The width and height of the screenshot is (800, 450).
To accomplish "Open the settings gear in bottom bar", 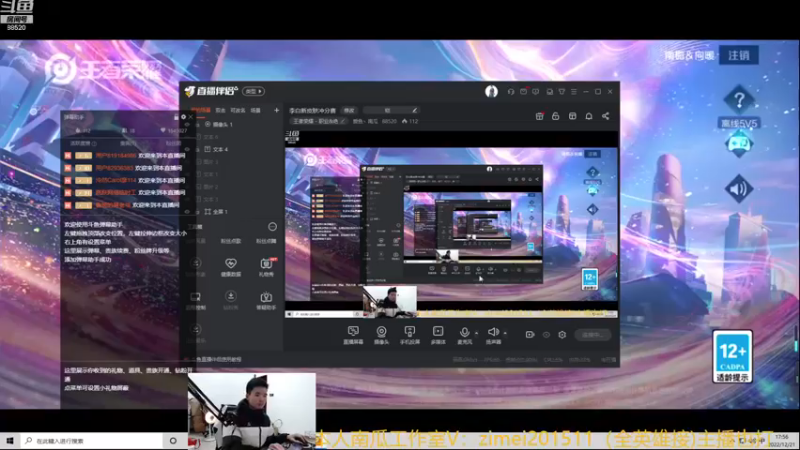I will tap(562, 335).
